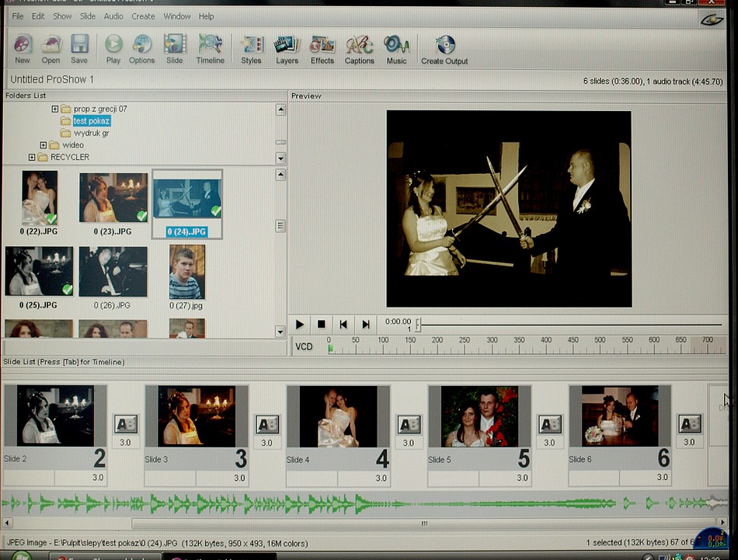Expand the RECYCLER folder node
The image size is (738, 560).
[32, 157]
